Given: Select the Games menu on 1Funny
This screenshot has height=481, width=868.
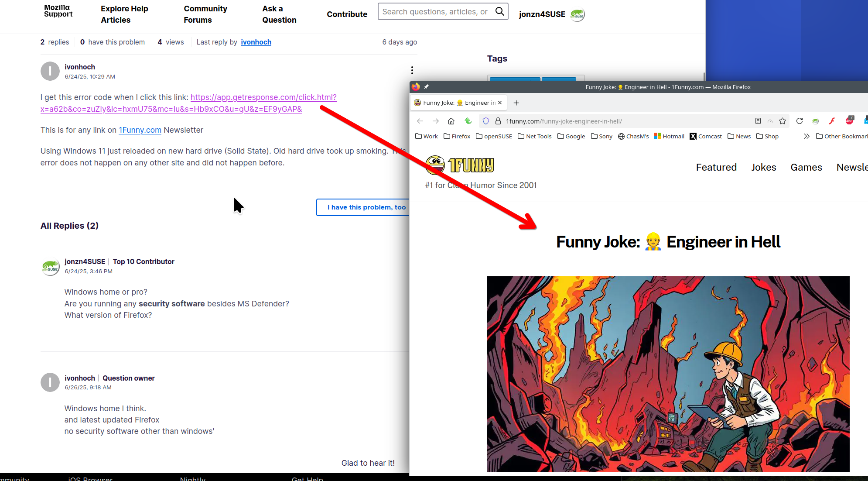Looking at the screenshot, I should click(806, 167).
